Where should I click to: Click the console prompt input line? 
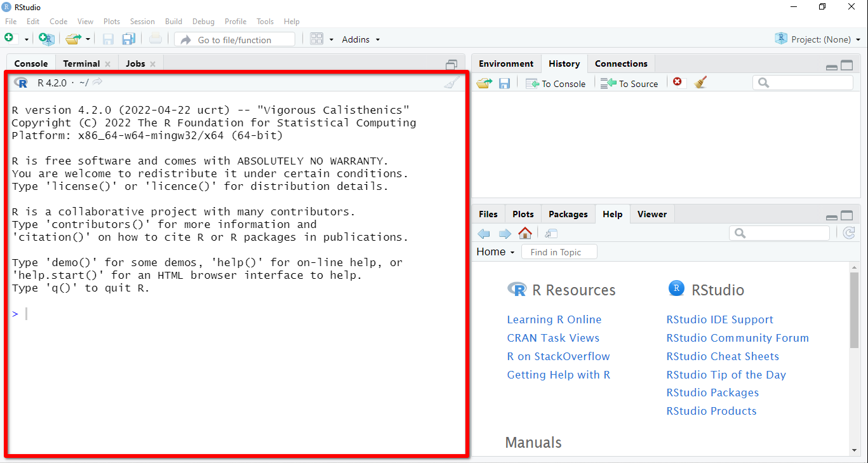(x=235, y=314)
